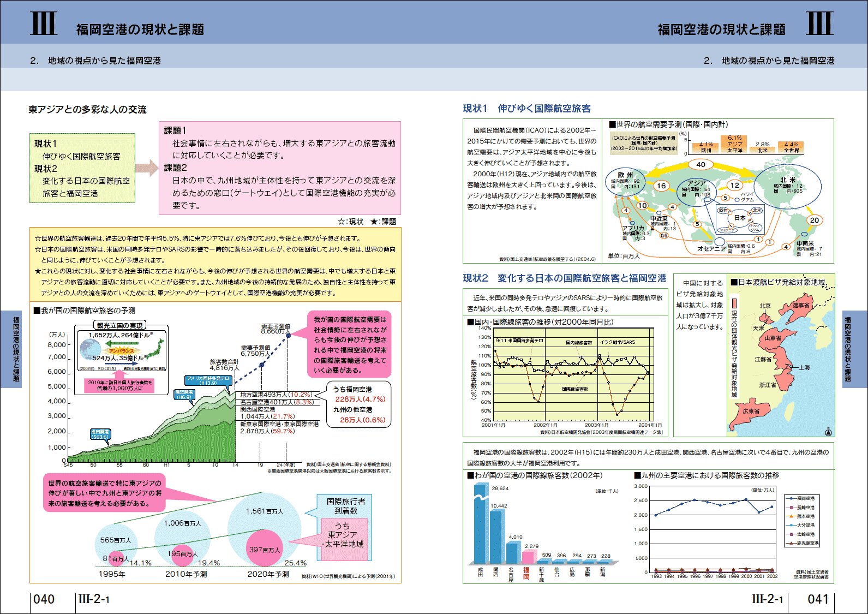Click the 北京 label on the map
The width and height of the screenshot is (868, 614).
pos(765,306)
